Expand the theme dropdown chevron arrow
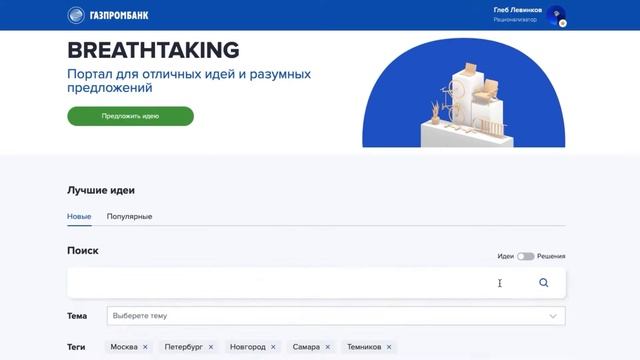The width and height of the screenshot is (640, 360). [553, 316]
